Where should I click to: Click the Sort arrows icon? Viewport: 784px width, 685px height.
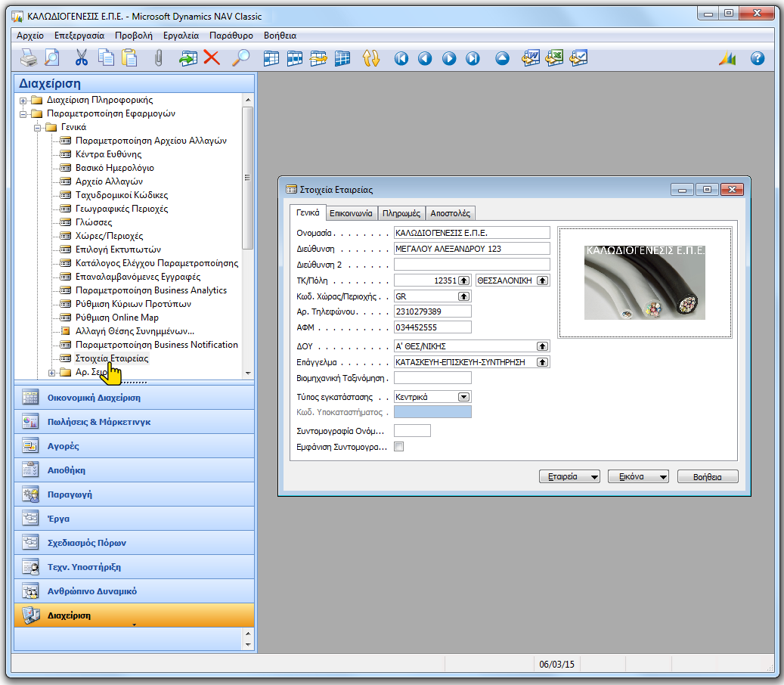[371, 58]
